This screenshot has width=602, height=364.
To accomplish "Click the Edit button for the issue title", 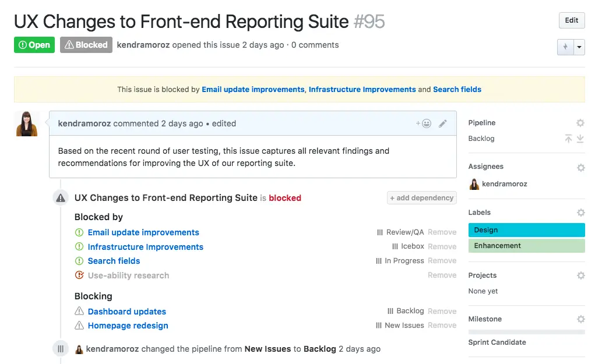I will [x=572, y=20].
